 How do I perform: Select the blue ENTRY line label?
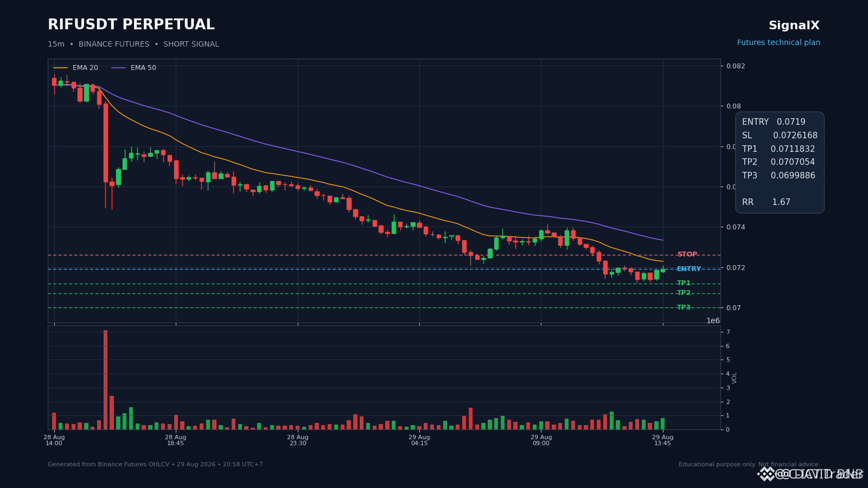point(689,269)
